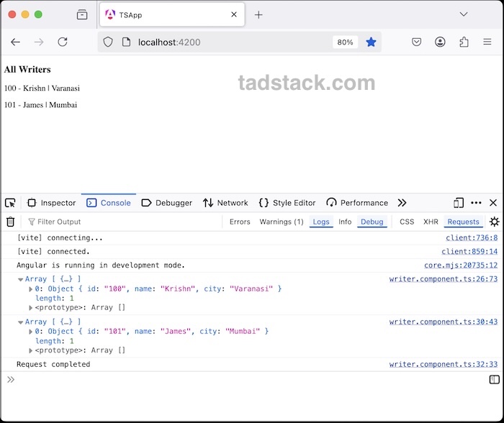Switch to the Debugger tab
504x423 pixels.
click(167, 203)
